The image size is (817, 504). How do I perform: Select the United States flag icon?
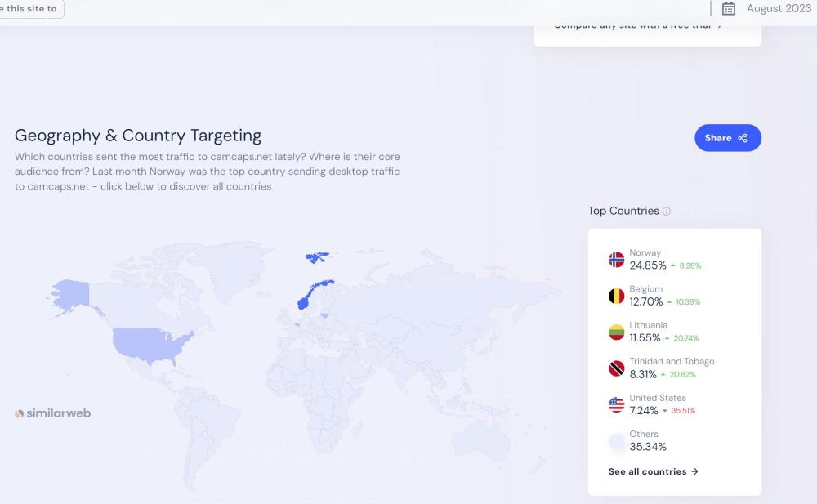(x=616, y=405)
